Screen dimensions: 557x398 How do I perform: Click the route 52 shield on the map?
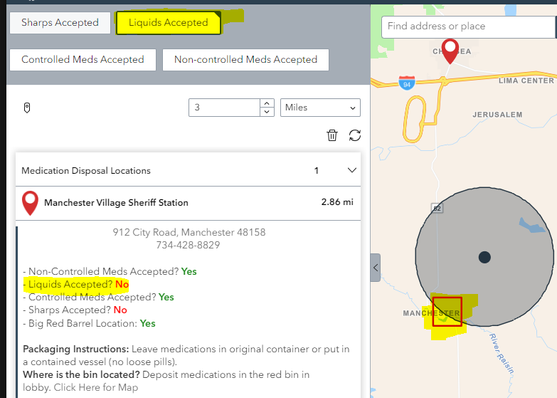pos(437,208)
